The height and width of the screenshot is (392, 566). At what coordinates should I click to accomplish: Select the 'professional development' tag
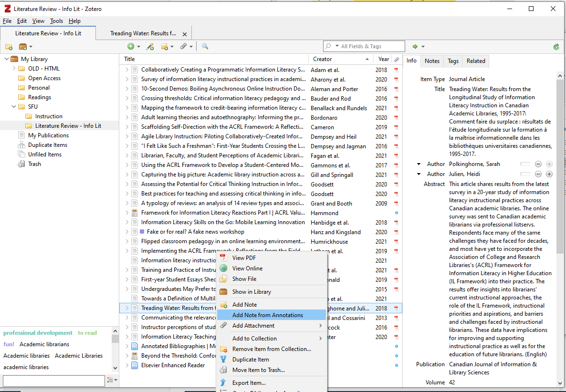tap(38, 333)
